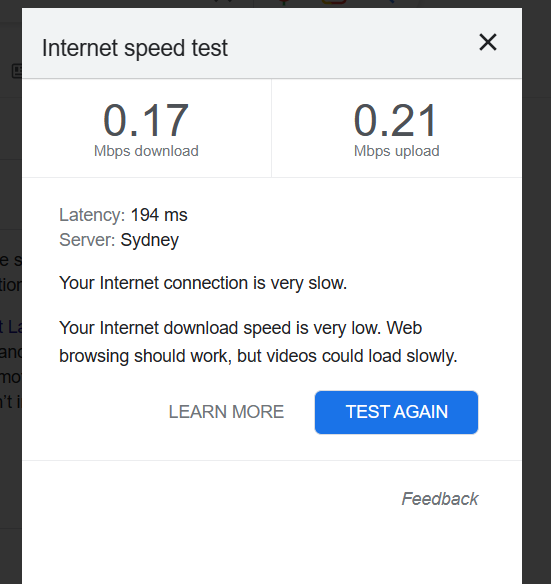
Task: Click the Server Sydney text
Action: click(x=119, y=240)
